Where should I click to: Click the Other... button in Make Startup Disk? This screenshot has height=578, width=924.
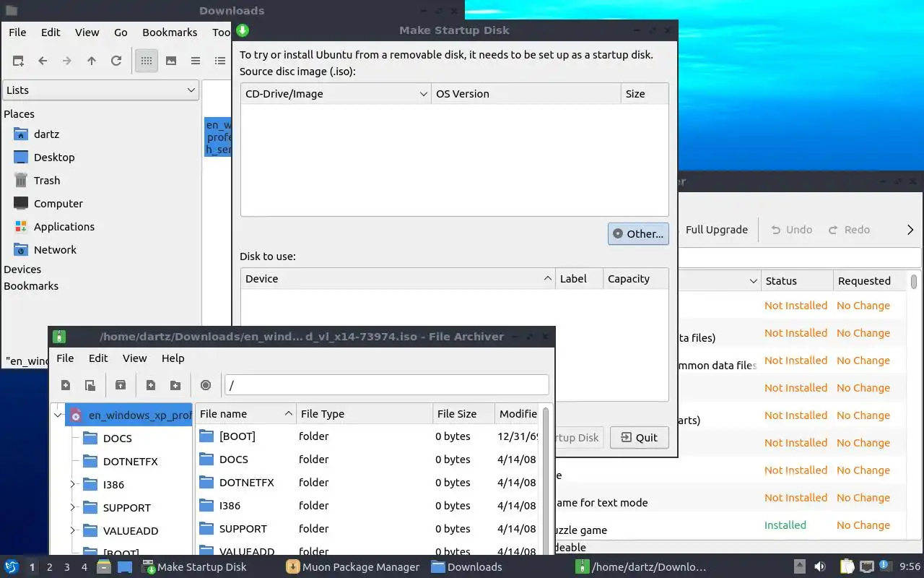click(638, 233)
